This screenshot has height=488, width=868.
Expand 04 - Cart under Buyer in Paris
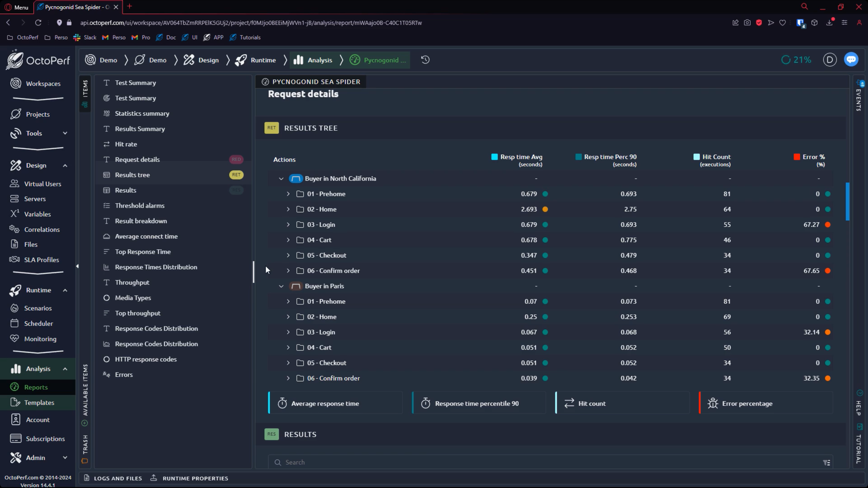tap(288, 347)
